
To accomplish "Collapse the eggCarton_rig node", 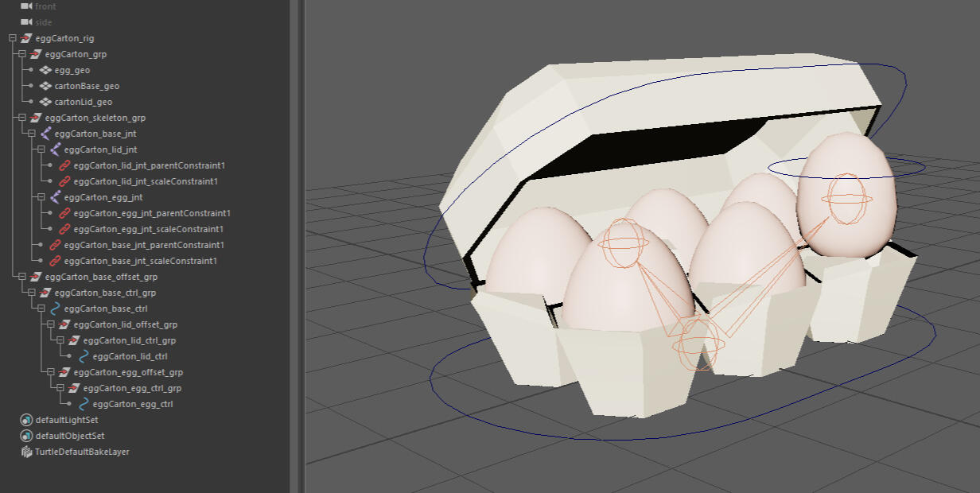I will [x=13, y=38].
